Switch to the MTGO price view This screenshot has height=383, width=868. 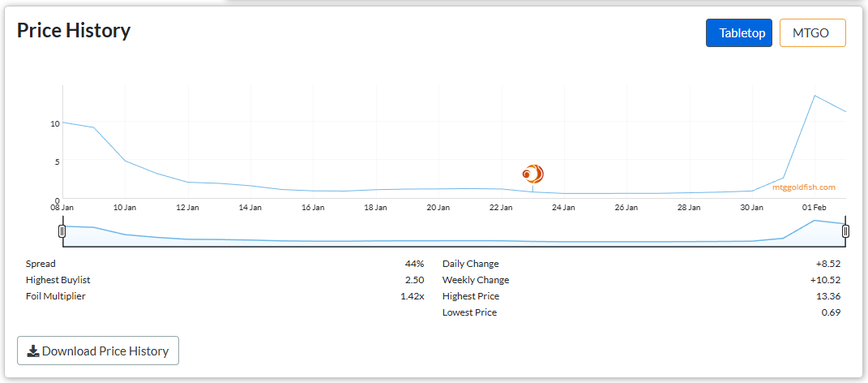(x=812, y=33)
